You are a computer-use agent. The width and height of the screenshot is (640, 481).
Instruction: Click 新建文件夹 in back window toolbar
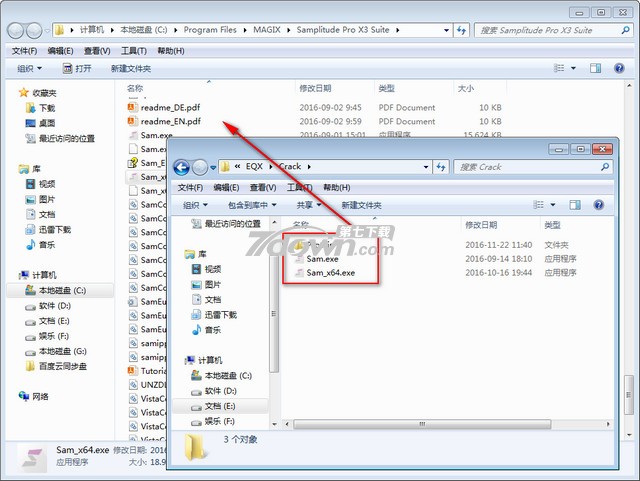[x=131, y=69]
